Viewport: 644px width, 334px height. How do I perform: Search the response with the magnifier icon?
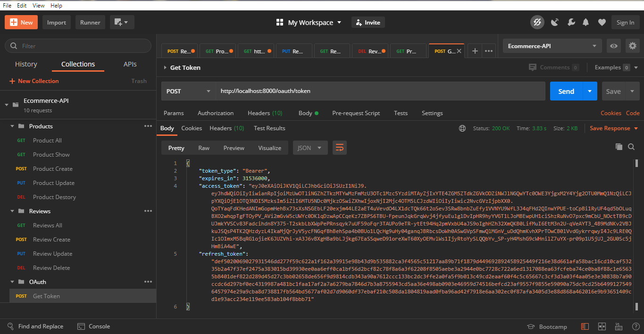pos(631,147)
